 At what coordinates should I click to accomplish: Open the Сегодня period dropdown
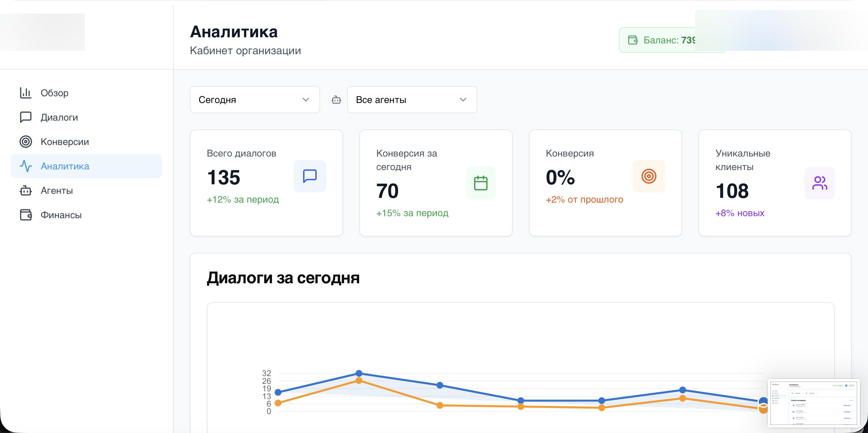click(x=255, y=99)
